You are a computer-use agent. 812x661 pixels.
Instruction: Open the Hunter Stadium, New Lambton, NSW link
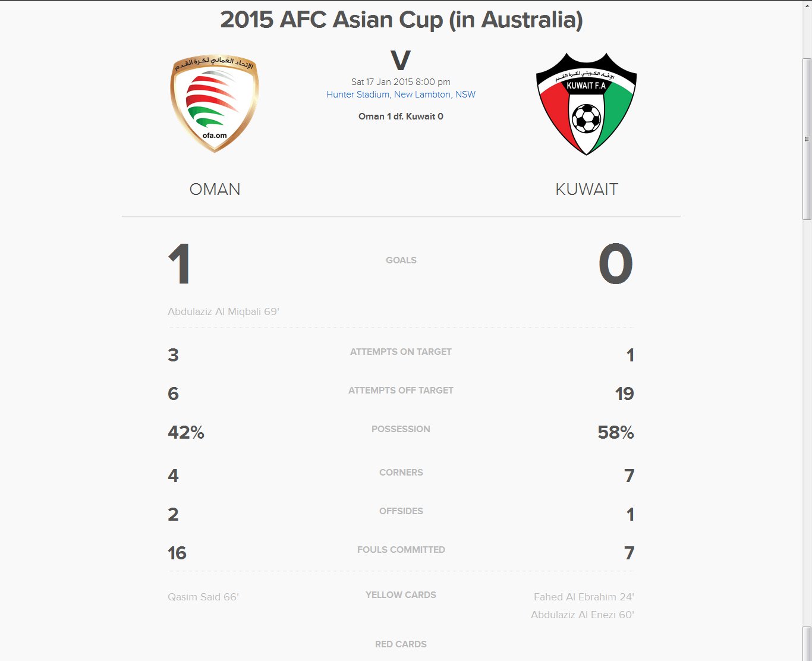[401, 95]
